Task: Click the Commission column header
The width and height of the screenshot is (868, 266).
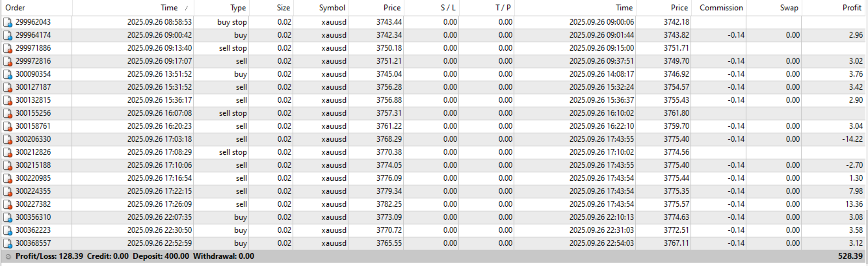Action: (721, 8)
